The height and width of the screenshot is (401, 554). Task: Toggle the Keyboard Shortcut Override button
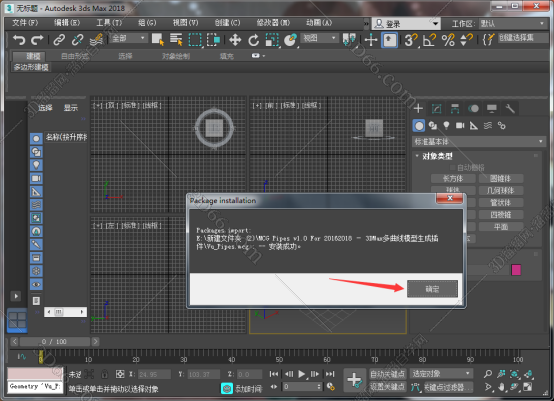pos(390,40)
